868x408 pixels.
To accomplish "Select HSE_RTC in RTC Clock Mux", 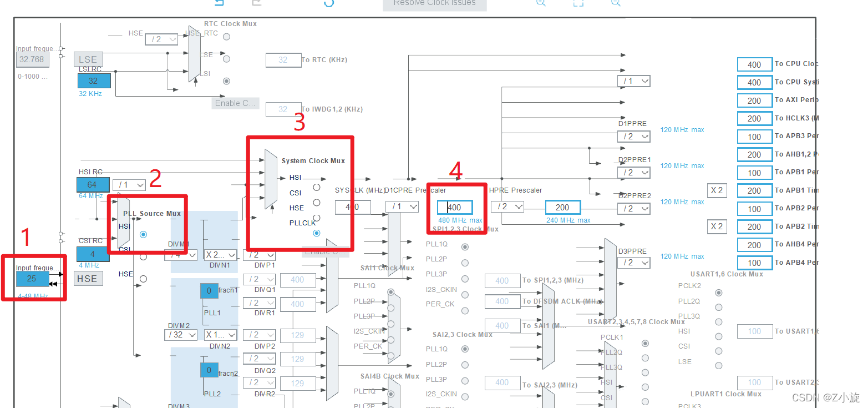I will pos(226,37).
